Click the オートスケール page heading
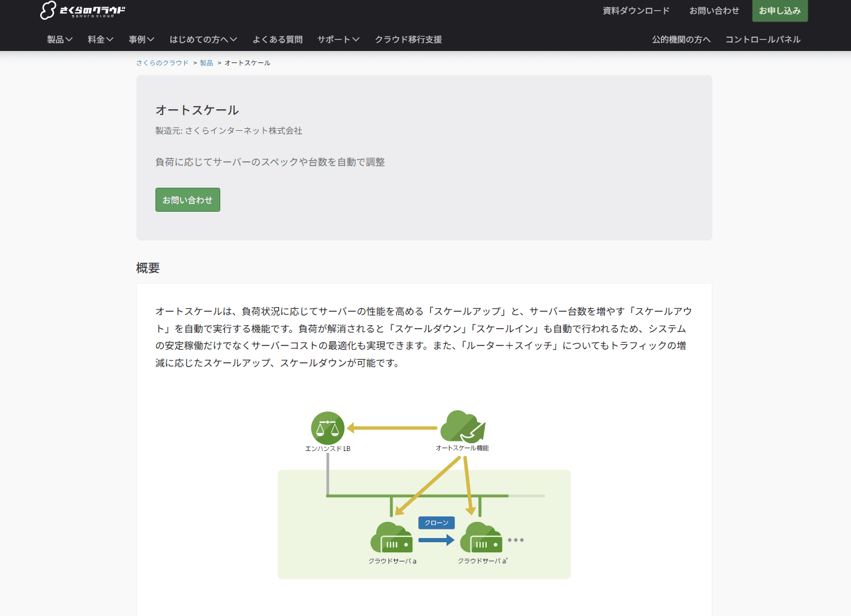 (x=197, y=110)
